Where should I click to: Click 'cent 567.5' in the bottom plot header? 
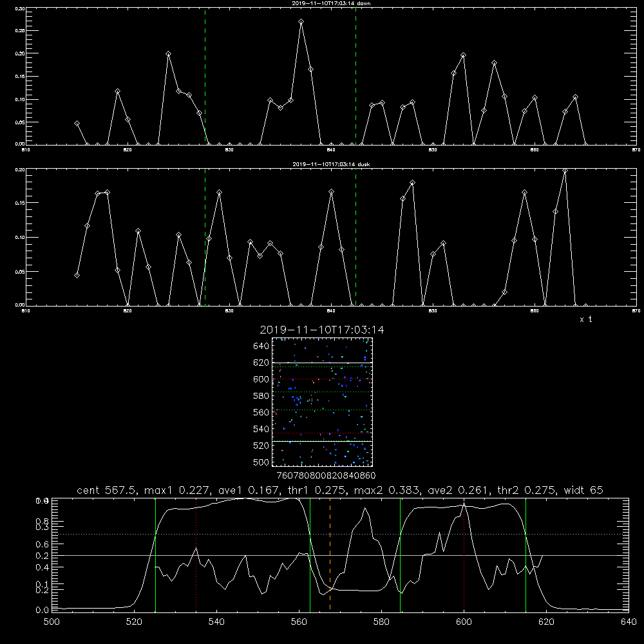pos(107,490)
